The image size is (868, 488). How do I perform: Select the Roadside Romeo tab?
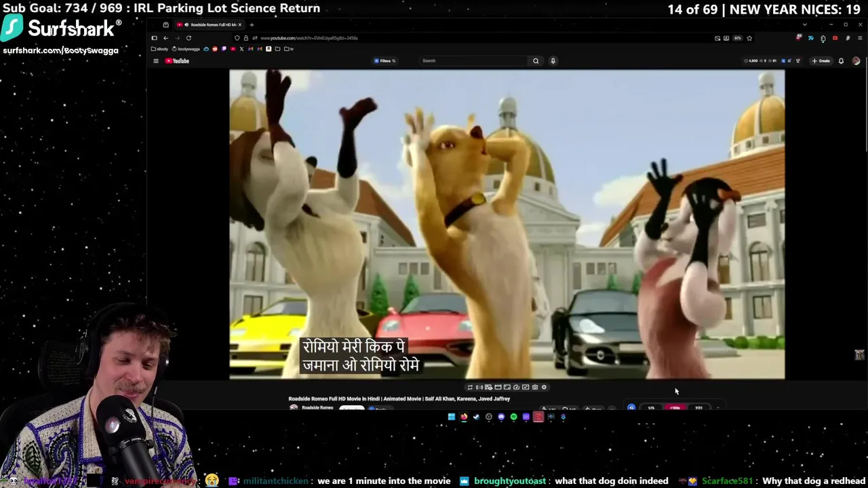click(x=209, y=25)
